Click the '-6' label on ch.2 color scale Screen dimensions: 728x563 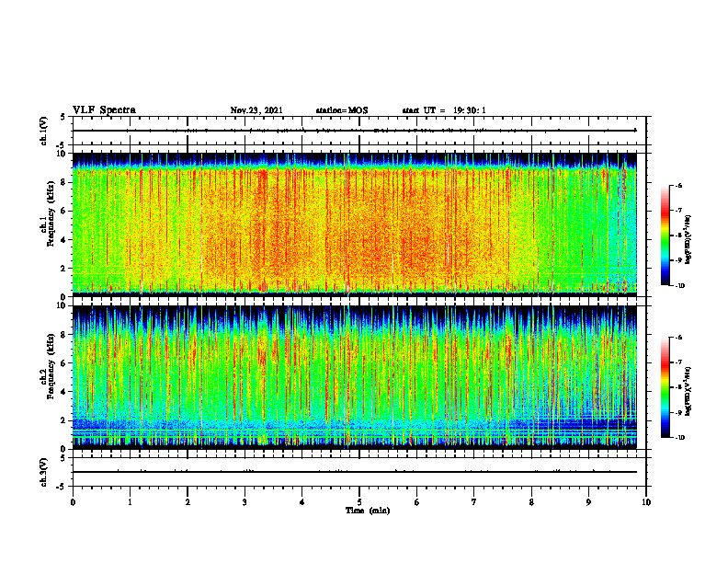point(678,338)
